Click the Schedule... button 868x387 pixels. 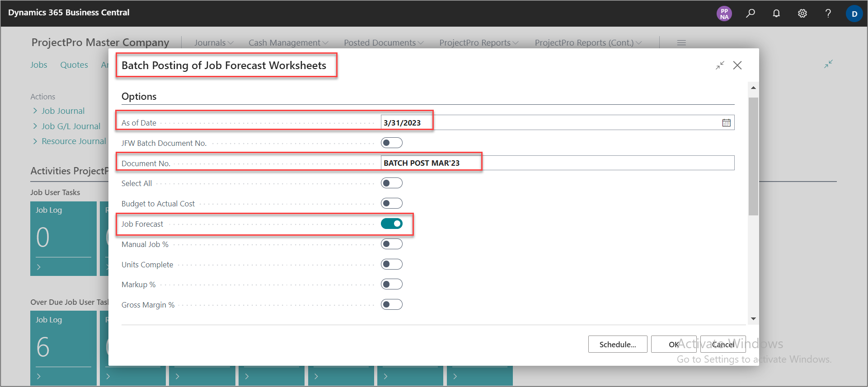point(617,344)
